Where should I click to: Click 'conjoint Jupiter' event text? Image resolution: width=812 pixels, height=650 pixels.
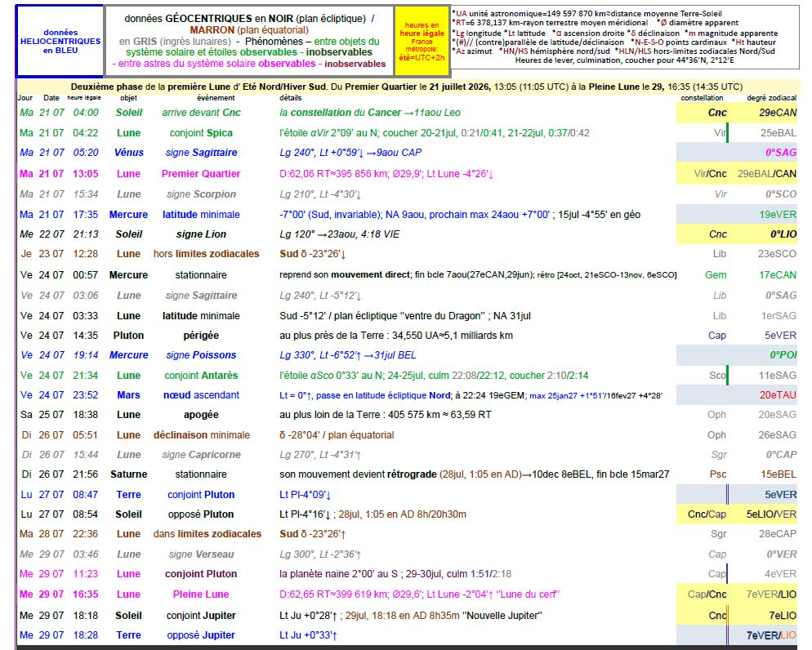click(201, 616)
